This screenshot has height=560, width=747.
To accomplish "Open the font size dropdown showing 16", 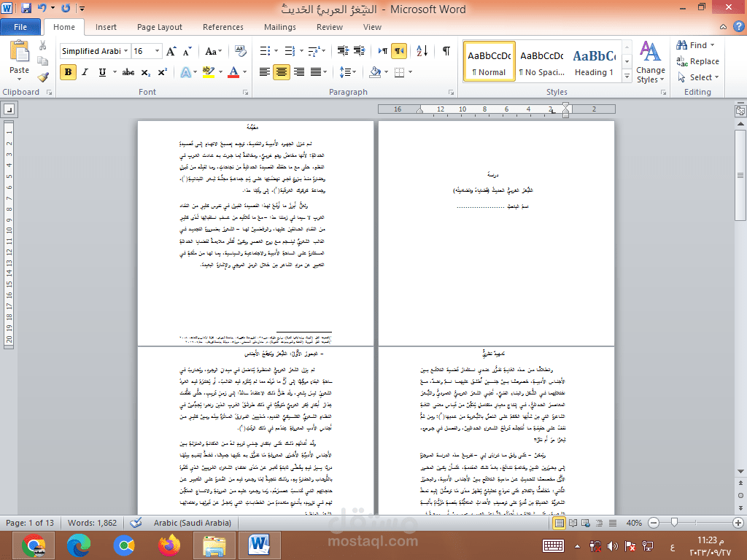I will (157, 51).
